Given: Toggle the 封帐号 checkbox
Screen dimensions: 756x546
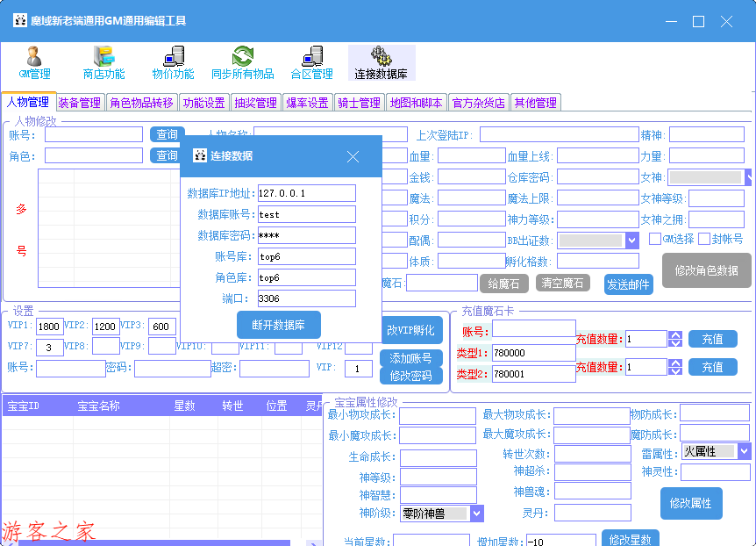Looking at the screenshot, I should (704, 239).
